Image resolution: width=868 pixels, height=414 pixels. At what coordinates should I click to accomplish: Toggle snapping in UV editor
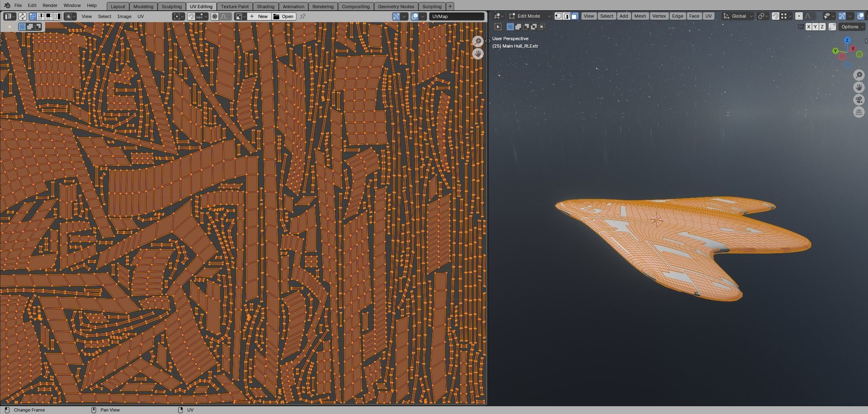191,16
